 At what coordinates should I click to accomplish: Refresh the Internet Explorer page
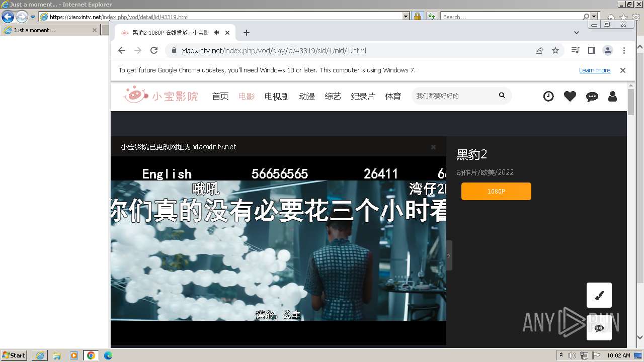(x=431, y=17)
